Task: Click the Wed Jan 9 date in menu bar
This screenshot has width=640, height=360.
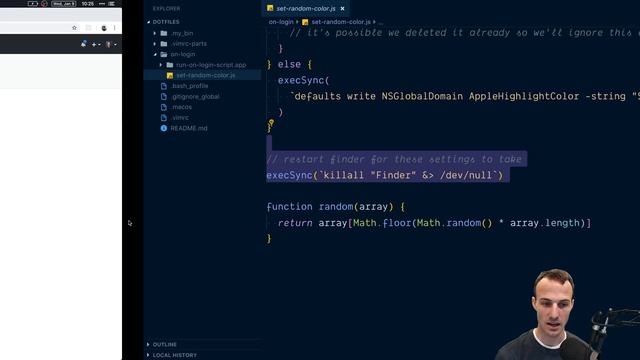Action: click(x=64, y=4)
